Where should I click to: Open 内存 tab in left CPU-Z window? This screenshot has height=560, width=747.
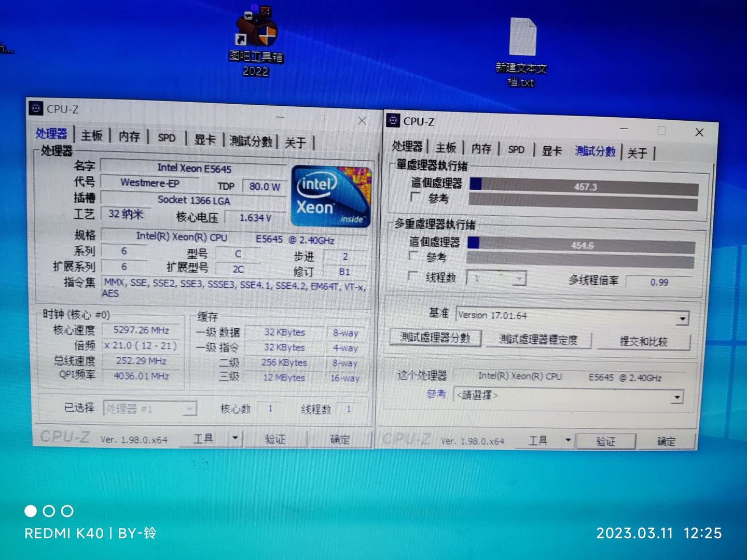(x=129, y=136)
